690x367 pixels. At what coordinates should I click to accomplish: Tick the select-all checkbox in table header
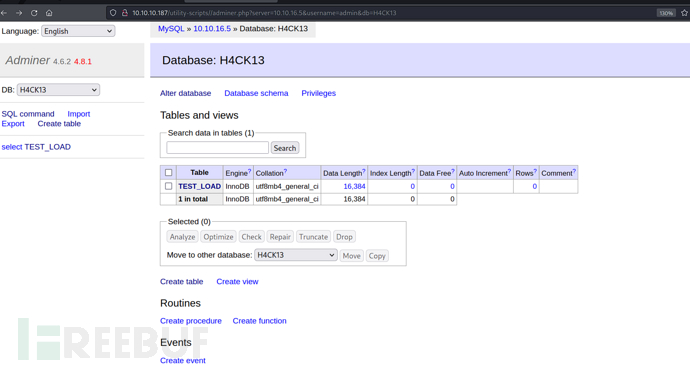tap(168, 172)
